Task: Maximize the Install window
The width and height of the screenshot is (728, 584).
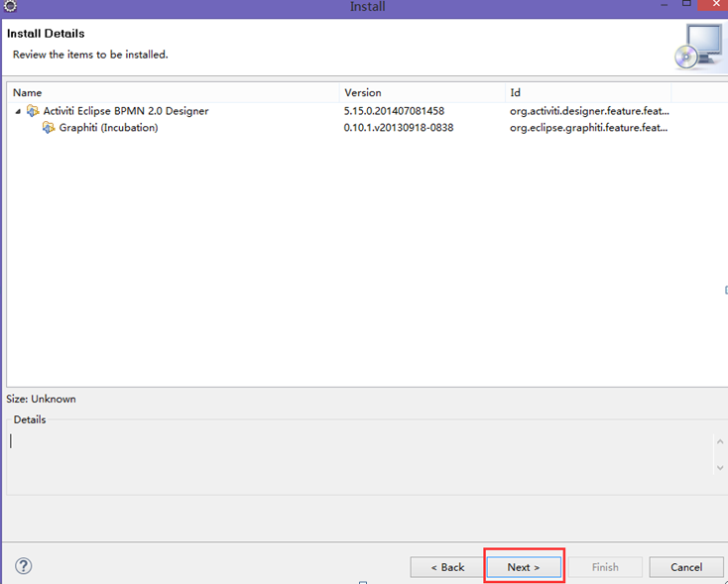Action: (686, 4)
